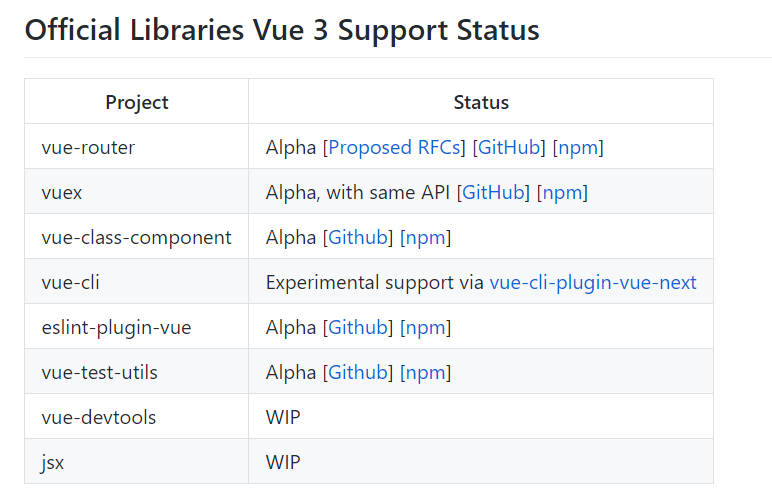This screenshot has width=772, height=501.
Task: Open the vue-router npm link
Action: point(578,147)
